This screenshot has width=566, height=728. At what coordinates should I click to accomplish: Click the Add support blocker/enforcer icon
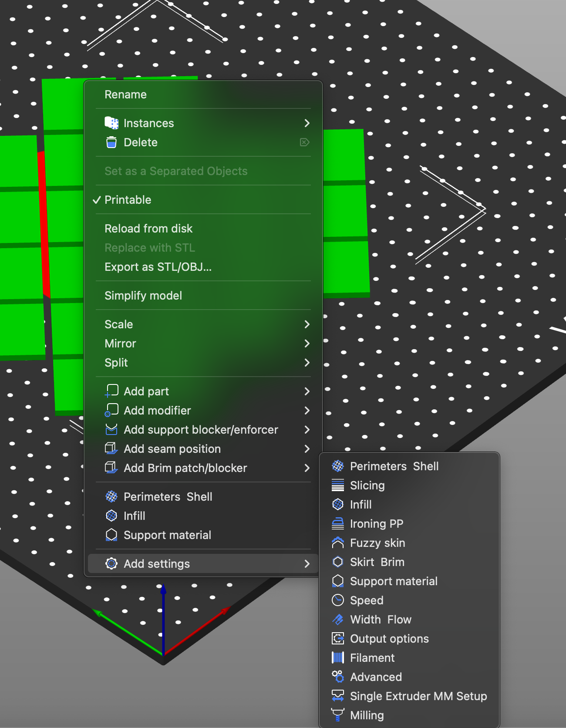(111, 430)
